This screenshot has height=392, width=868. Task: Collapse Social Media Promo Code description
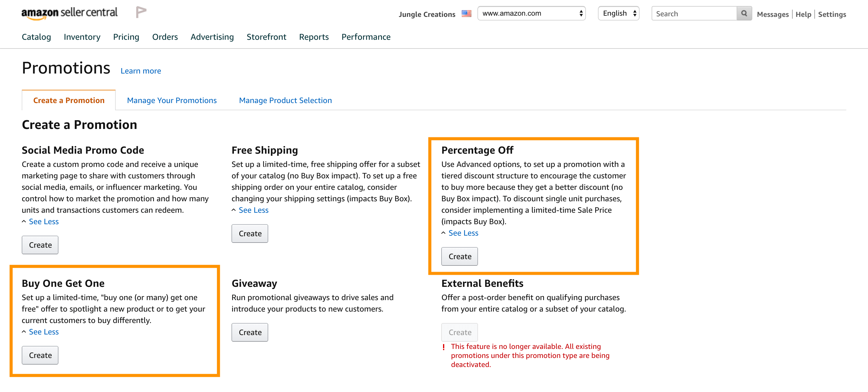click(x=43, y=221)
